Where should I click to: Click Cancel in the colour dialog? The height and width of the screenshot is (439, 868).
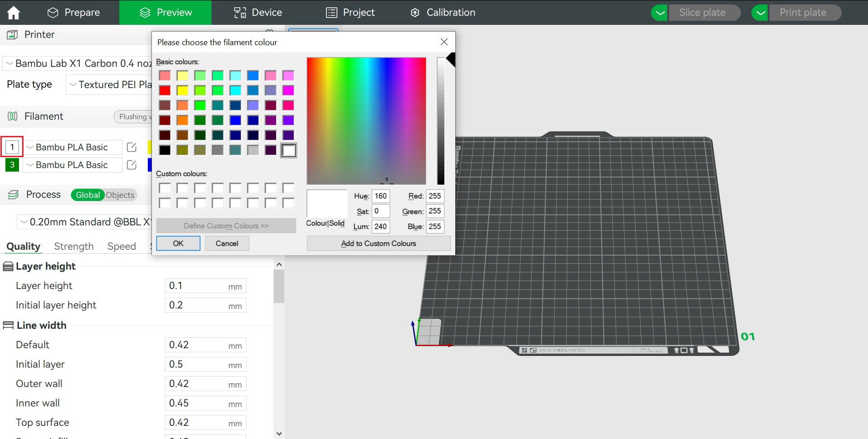227,243
